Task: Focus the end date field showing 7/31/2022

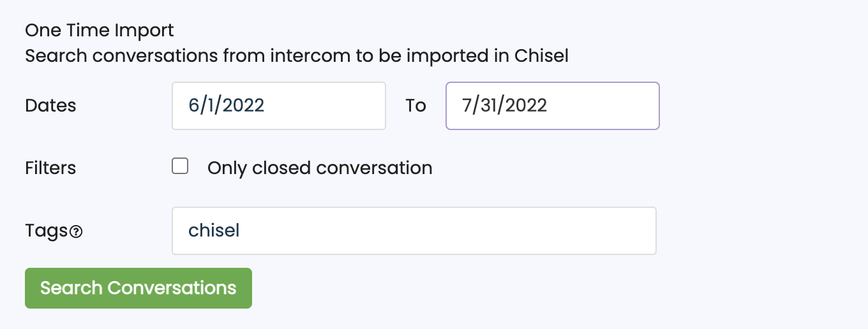Action: [x=553, y=106]
